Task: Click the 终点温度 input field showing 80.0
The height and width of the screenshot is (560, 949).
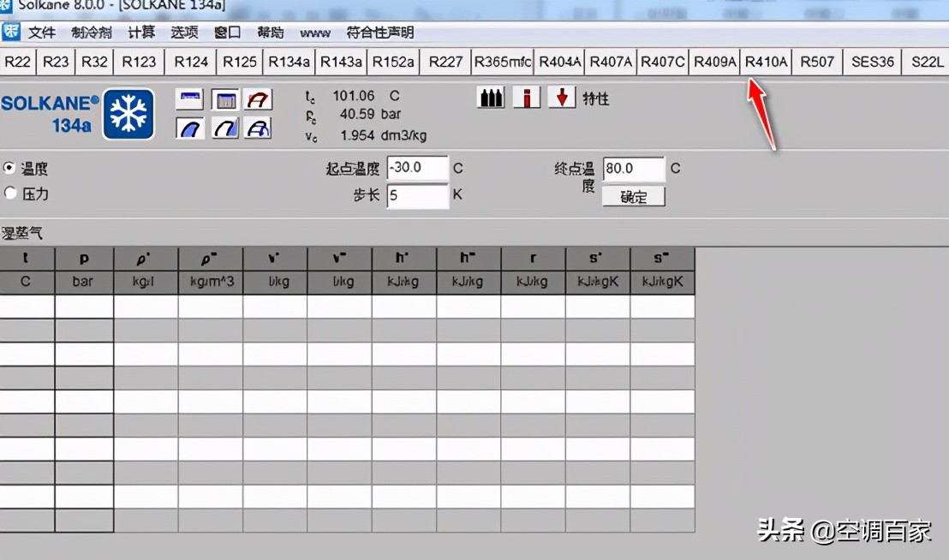Action: (x=634, y=168)
